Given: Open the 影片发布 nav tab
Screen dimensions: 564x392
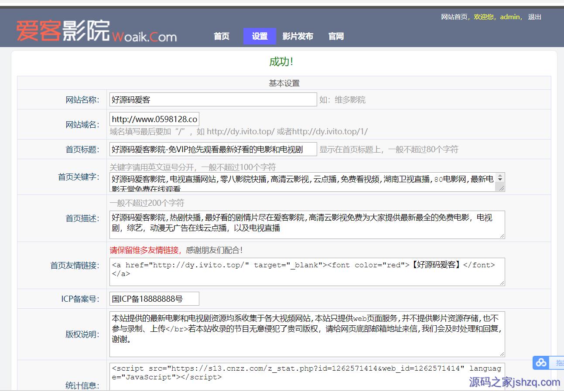Looking at the screenshot, I should point(297,36).
